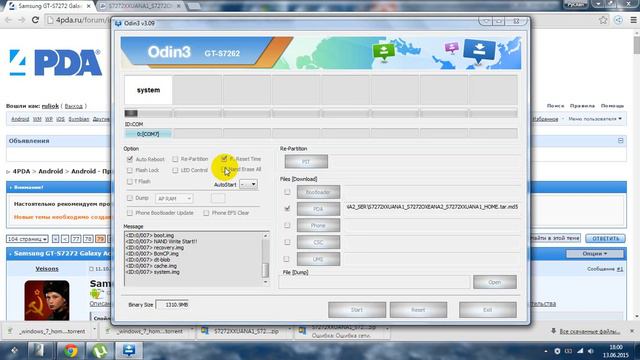
Task: Click CSC file button
Action: [x=318, y=242]
